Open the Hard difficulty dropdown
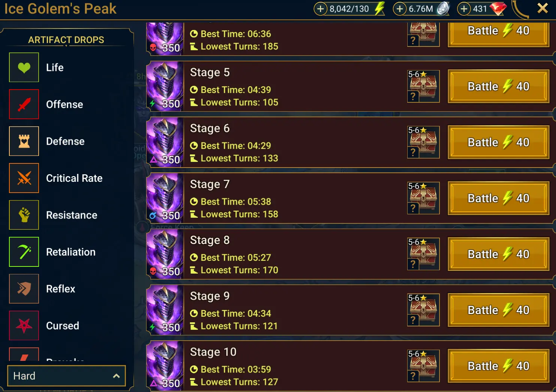This screenshot has height=392, width=556. click(66, 376)
